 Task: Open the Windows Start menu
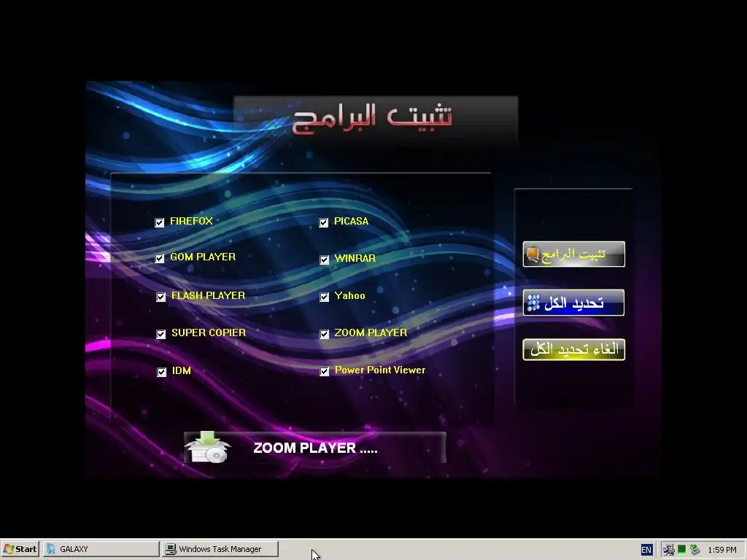[x=20, y=549]
